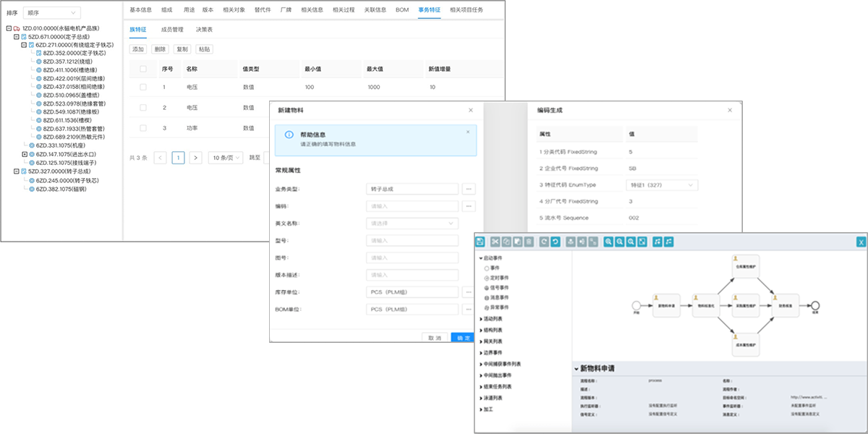Click the 型号 input field
Image resolution: width=868 pixels, height=434 pixels.
coord(412,240)
